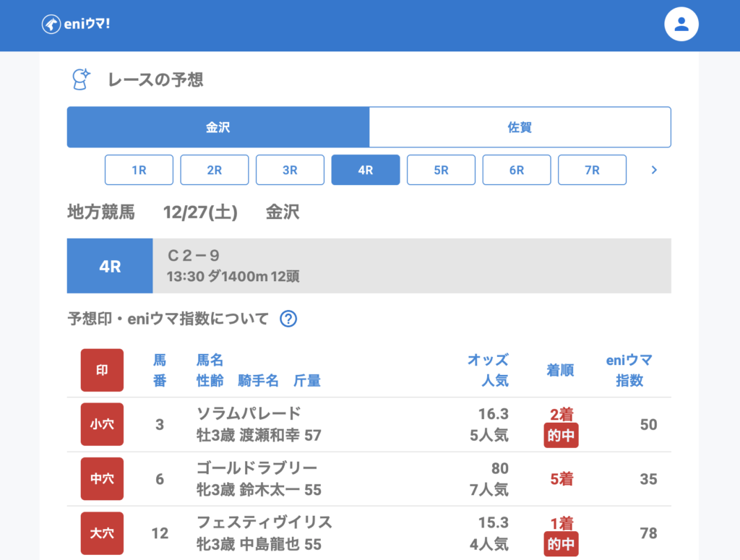The height and width of the screenshot is (560, 740).
Task: Click the red 印 header badge
Action: pos(102,370)
